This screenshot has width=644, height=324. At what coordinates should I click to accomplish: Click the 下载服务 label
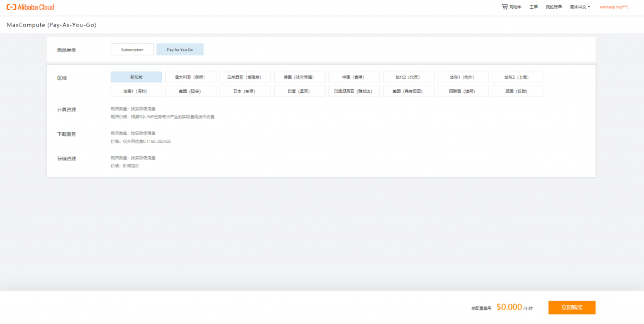pos(67,134)
